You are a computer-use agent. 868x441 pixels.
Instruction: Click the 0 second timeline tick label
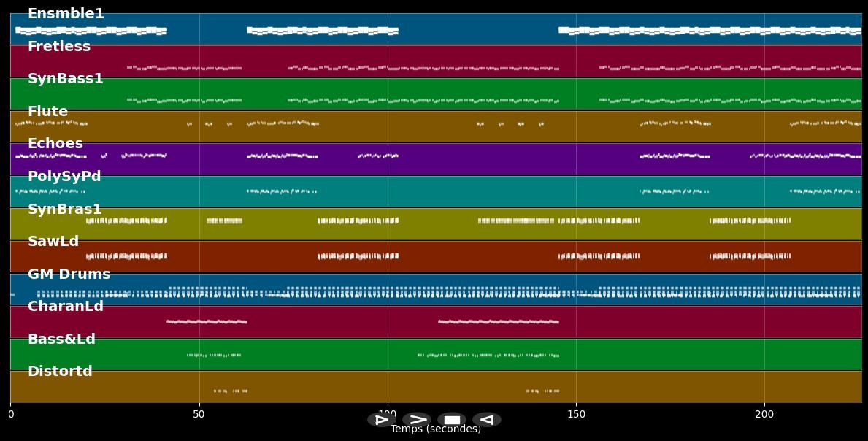point(10,415)
